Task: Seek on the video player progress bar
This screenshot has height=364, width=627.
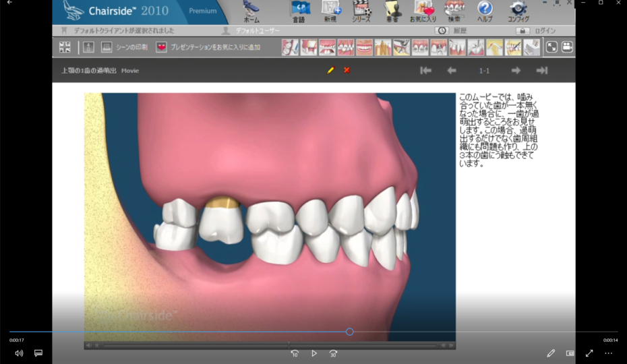Action: pos(313,332)
